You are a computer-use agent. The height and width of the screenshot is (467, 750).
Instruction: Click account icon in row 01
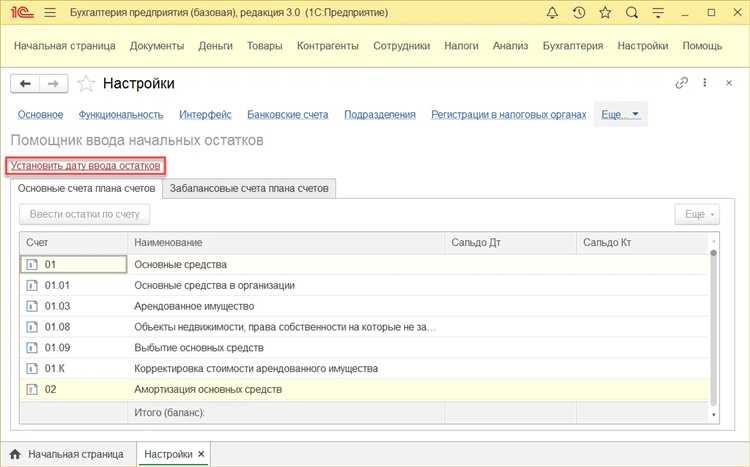pos(32,265)
